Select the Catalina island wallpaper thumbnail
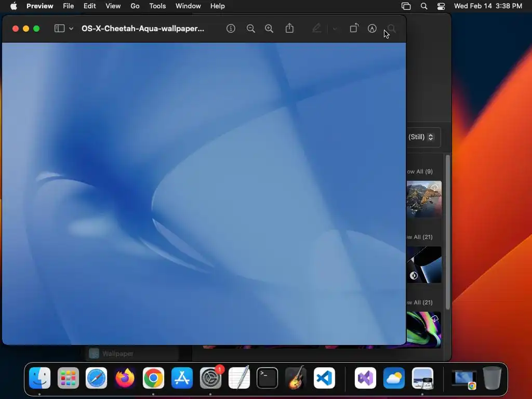The image size is (532, 399). point(424,199)
